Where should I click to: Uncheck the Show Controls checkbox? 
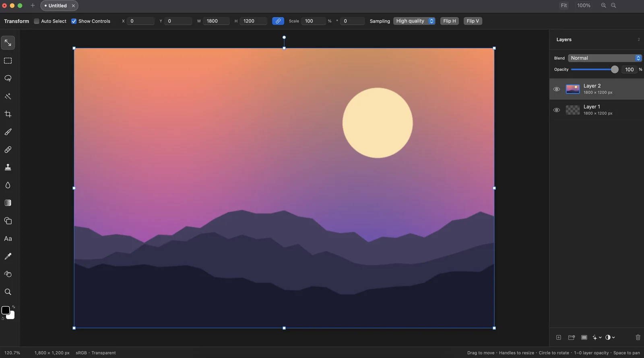[74, 21]
